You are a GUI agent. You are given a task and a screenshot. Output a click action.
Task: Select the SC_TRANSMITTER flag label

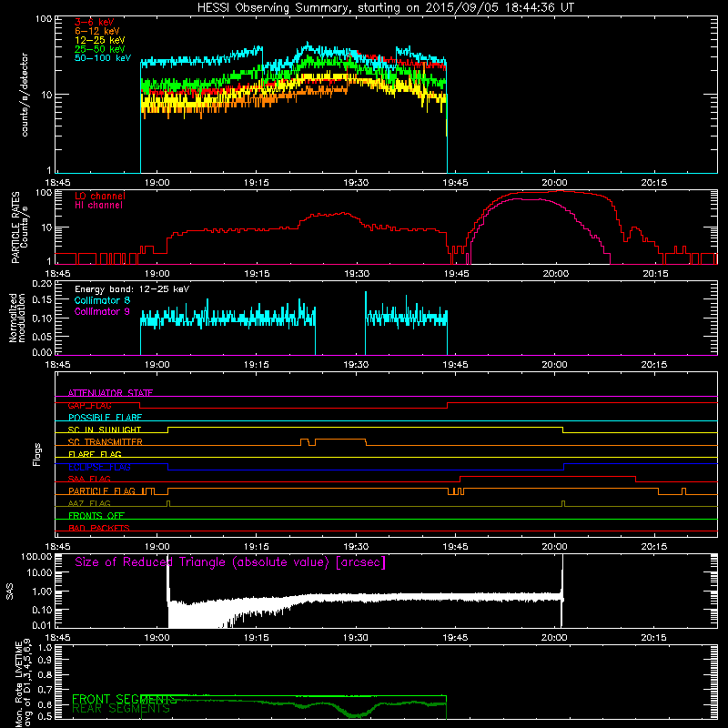106,442
